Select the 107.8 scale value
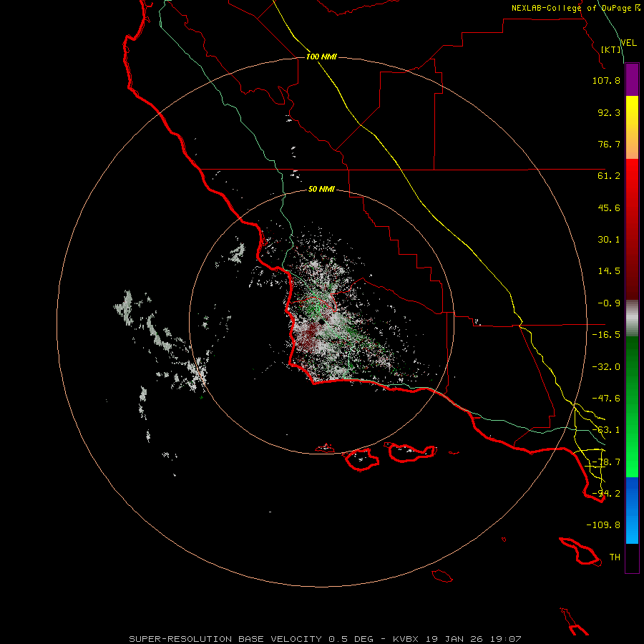This screenshot has width=644, height=644. click(606, 80)
